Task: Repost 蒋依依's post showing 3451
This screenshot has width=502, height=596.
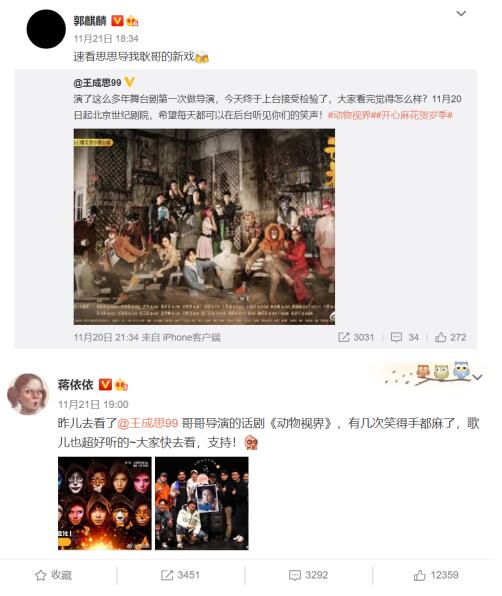Action: click(180, 575)
